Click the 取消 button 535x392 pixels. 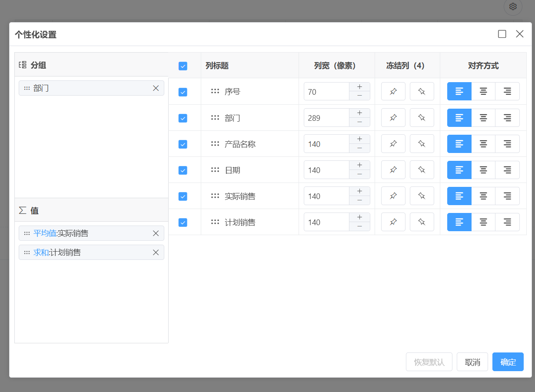click(472, 362)
